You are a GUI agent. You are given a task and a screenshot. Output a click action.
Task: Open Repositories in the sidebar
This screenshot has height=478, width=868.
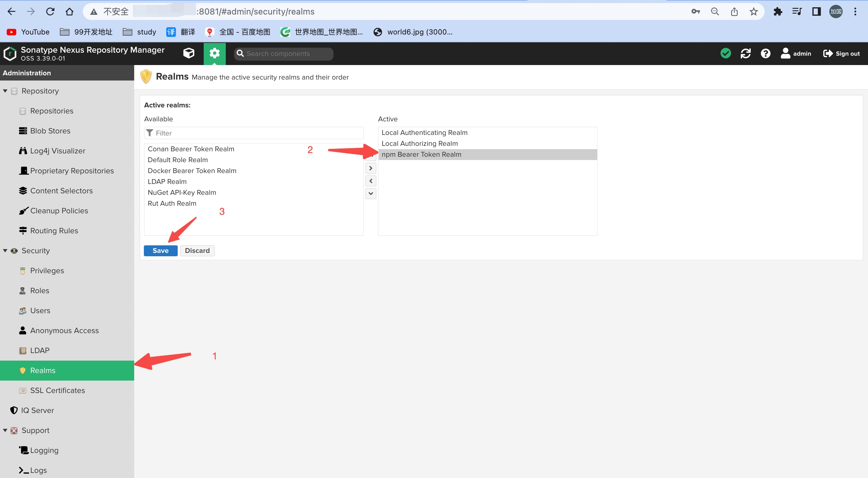point(67,111)
